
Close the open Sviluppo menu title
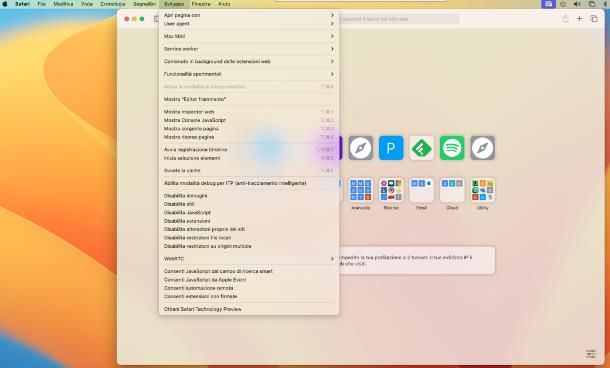[x=174, y=4]
